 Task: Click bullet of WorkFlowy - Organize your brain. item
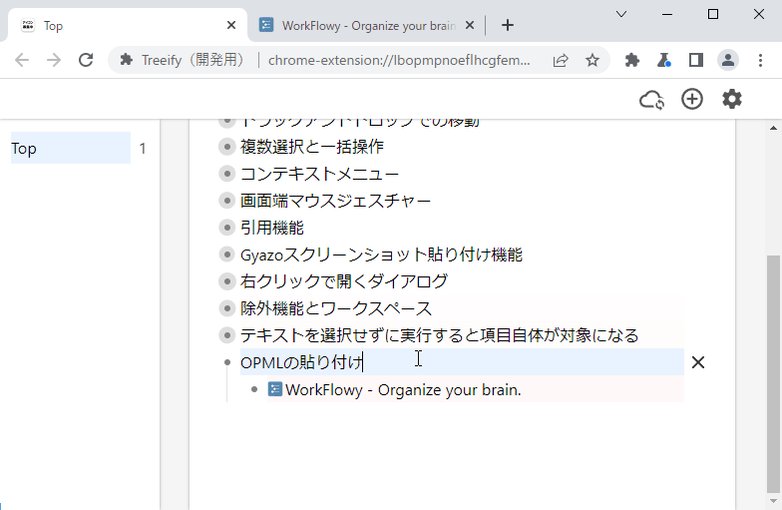(x=254, y=389)
